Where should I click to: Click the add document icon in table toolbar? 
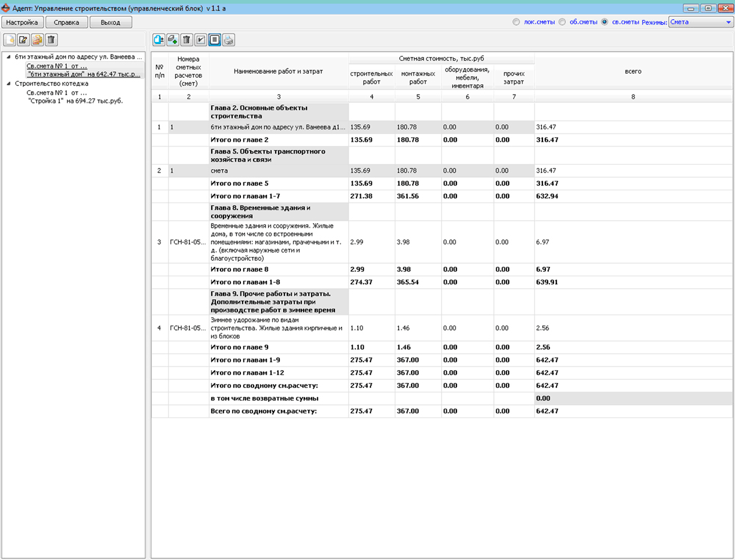click(159, 40)
